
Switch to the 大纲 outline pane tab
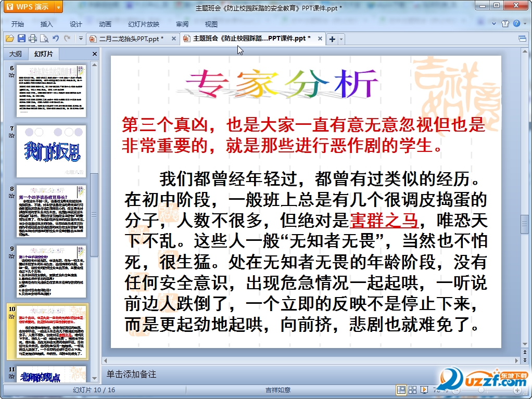[15, 54]
